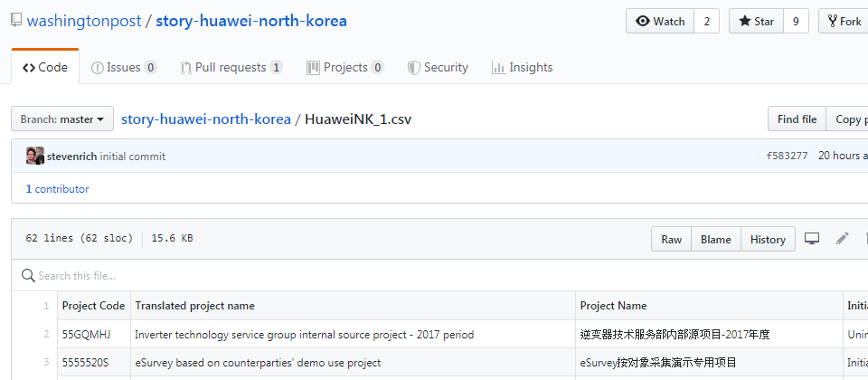
Task: Click the Find file button
Action: [x=797, y=119]
